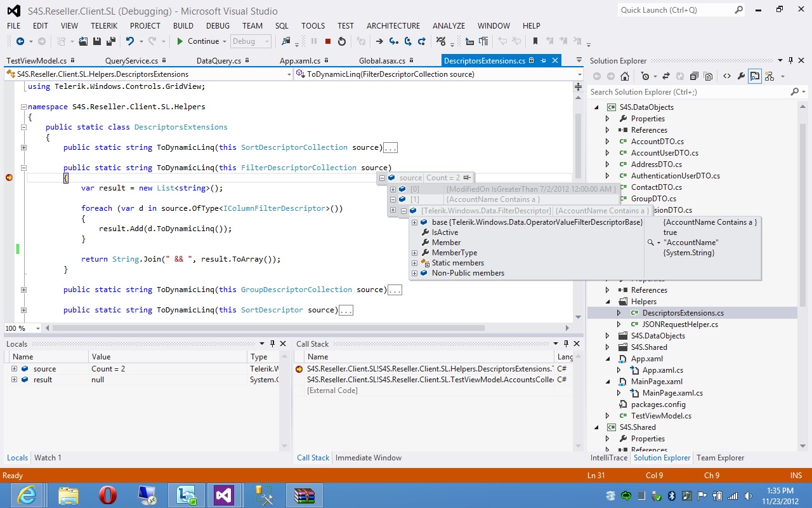Click the Properties wrench icon in Solution Explorer
812x508 pixels.
[741, 76]
